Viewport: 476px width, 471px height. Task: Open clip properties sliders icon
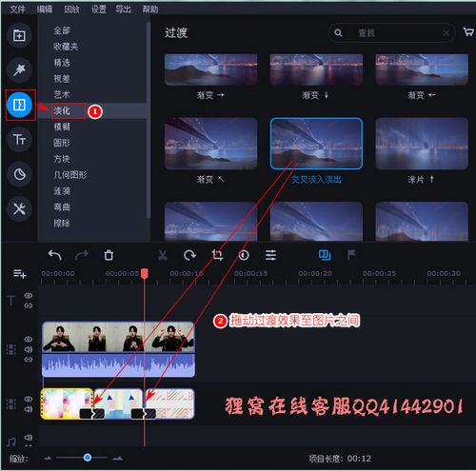click(x=270, y=255)
